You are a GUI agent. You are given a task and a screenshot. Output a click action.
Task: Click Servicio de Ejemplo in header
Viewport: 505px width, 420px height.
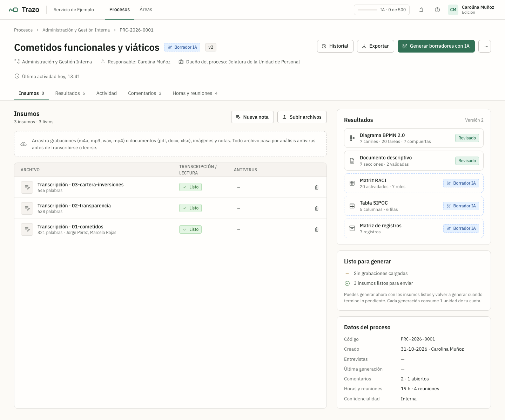[x=74, y=10]
